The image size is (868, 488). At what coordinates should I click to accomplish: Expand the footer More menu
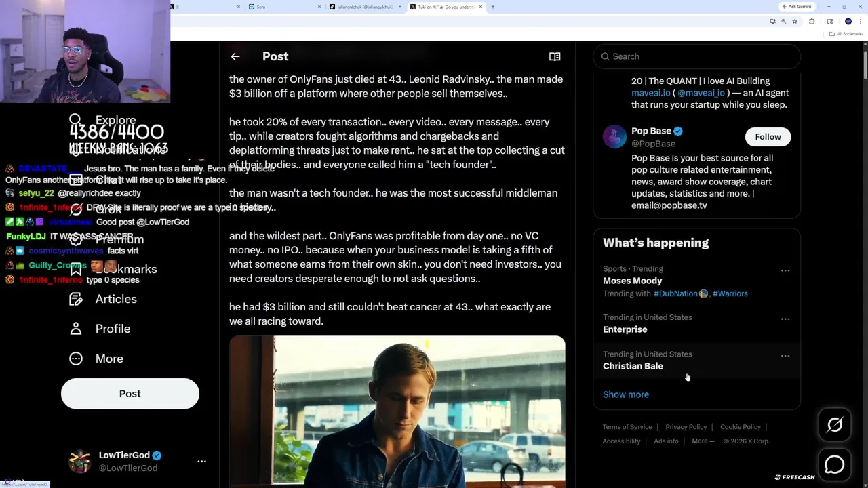[703, 441]
